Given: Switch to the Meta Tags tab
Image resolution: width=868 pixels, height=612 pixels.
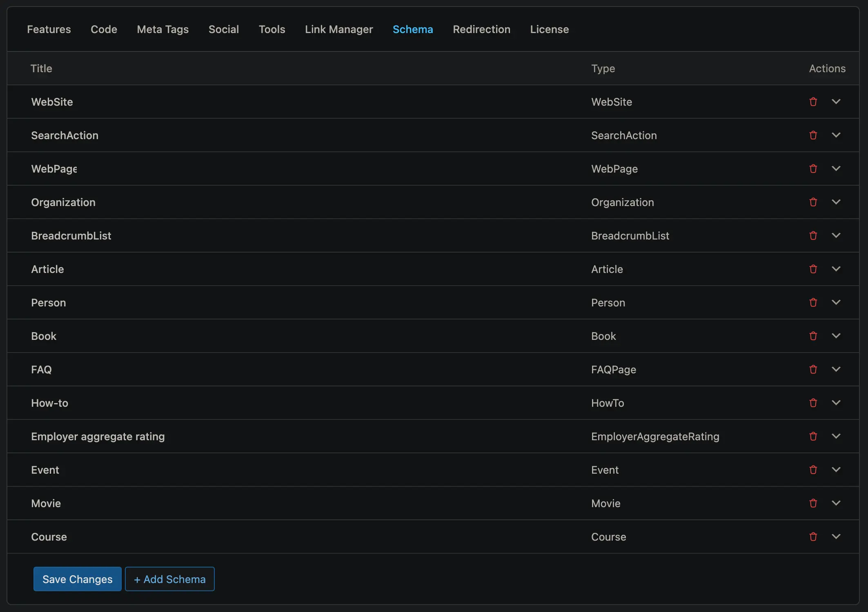Looking at the screenshot, I should click(x=162, y=29).
